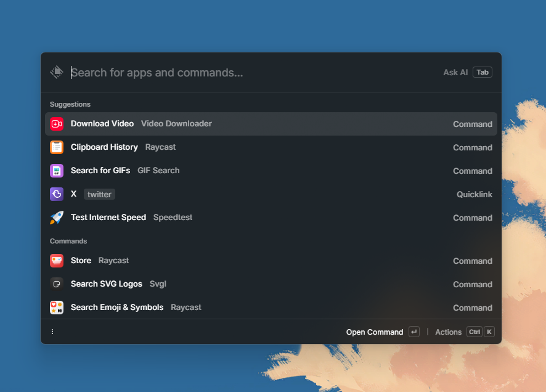Click Command label on Store row

473,261
